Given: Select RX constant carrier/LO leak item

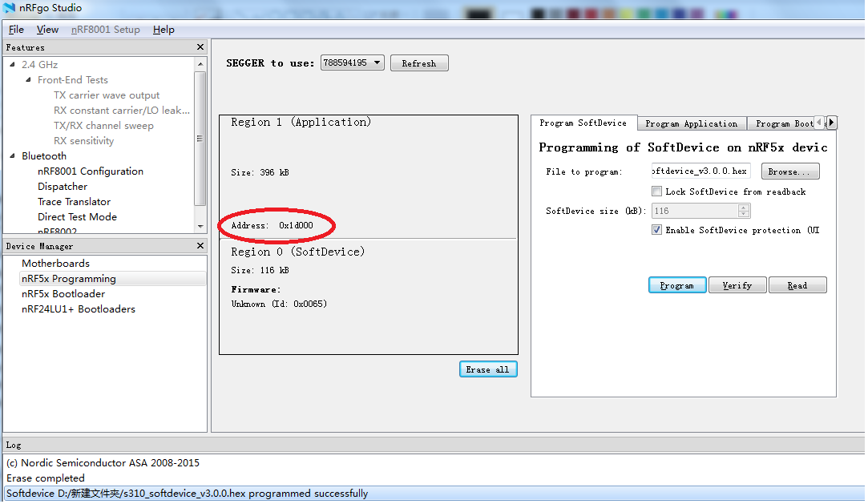Looking at the screenshot, I should point(121,110).
